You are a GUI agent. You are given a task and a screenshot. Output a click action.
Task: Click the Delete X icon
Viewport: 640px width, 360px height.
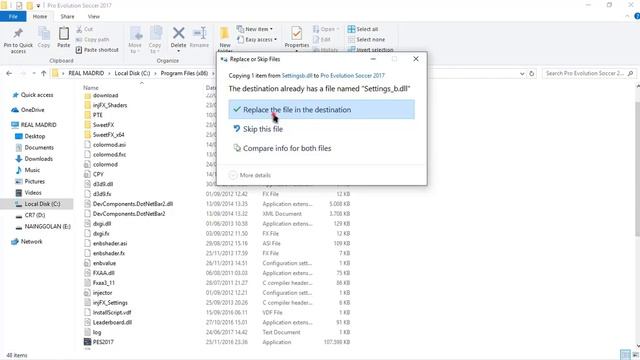pyautogui.click(x=178, y=33)
